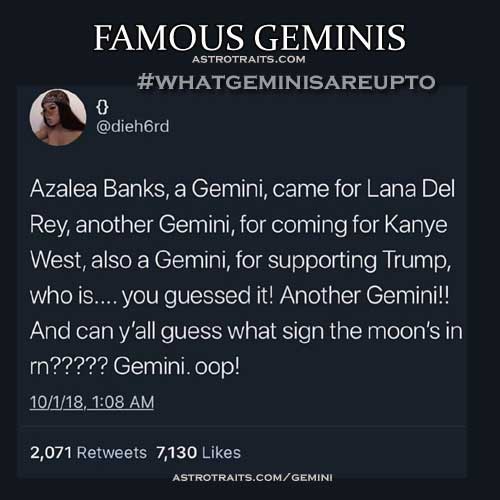Click the phrase Gemini. oop! at the tweet end
This screenshot has width=500, height=500.
(176, 366)
